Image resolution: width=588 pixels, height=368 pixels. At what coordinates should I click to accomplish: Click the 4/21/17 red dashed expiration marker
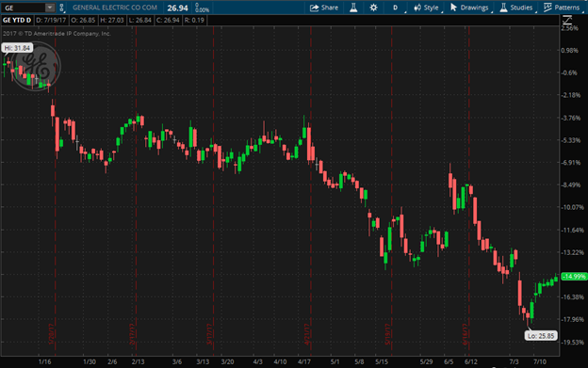[307, 335]
